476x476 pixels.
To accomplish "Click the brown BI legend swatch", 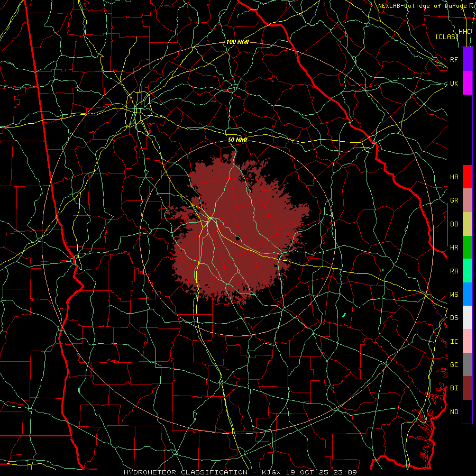I will click(x=467, y=388).
